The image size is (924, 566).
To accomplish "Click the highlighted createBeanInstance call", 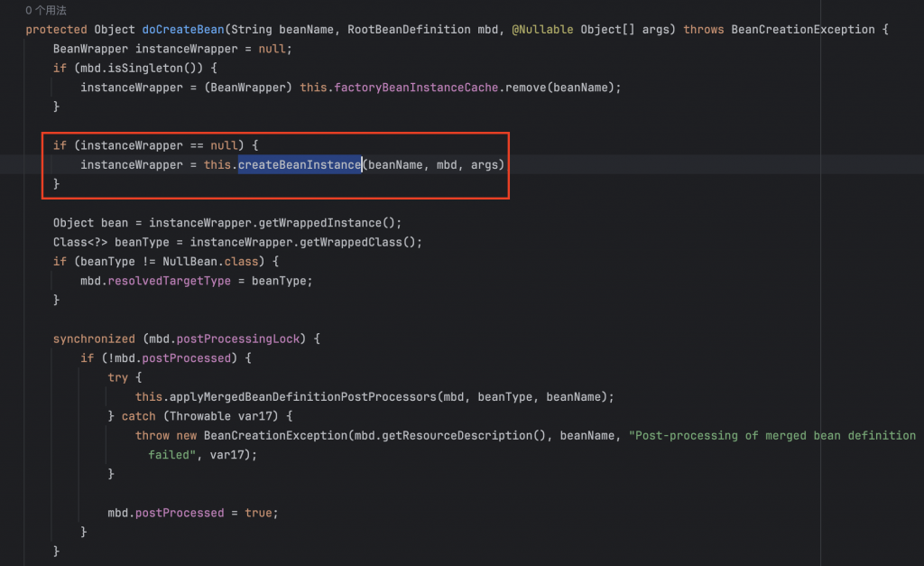I will click(x=299, y=164).
